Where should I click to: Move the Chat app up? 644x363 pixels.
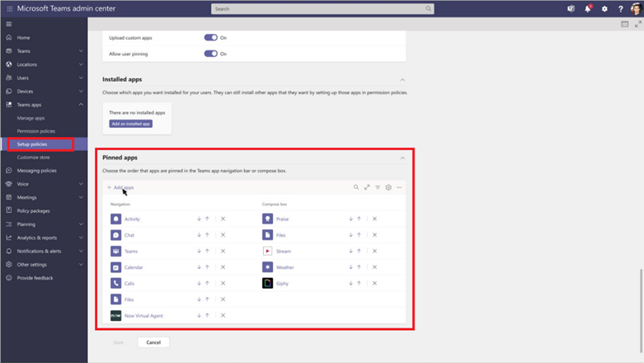(x=208, y=235)
